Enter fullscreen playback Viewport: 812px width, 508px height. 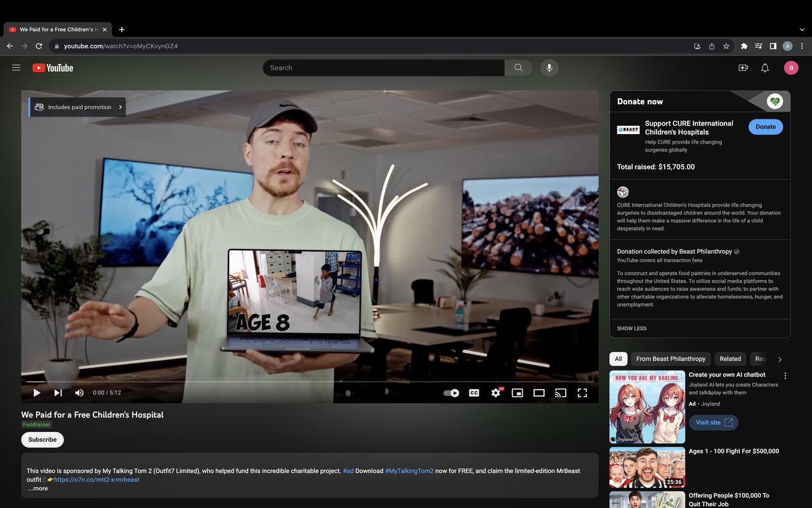(582, 392)
